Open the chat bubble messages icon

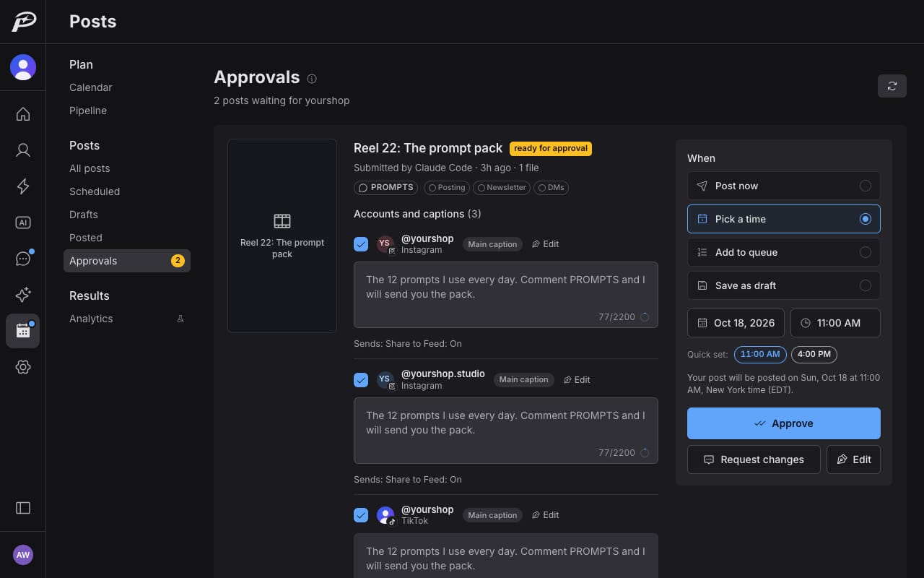tap(23, 259)
